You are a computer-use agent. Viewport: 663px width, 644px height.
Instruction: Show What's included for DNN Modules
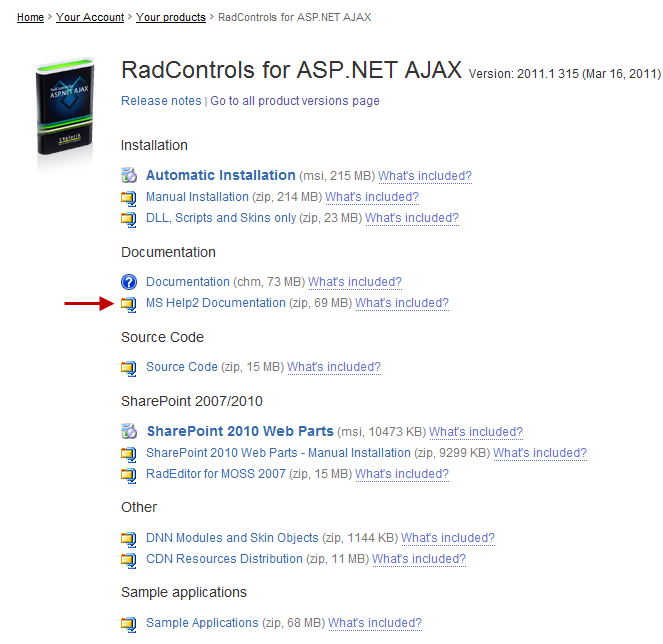(x=448, y=538)
